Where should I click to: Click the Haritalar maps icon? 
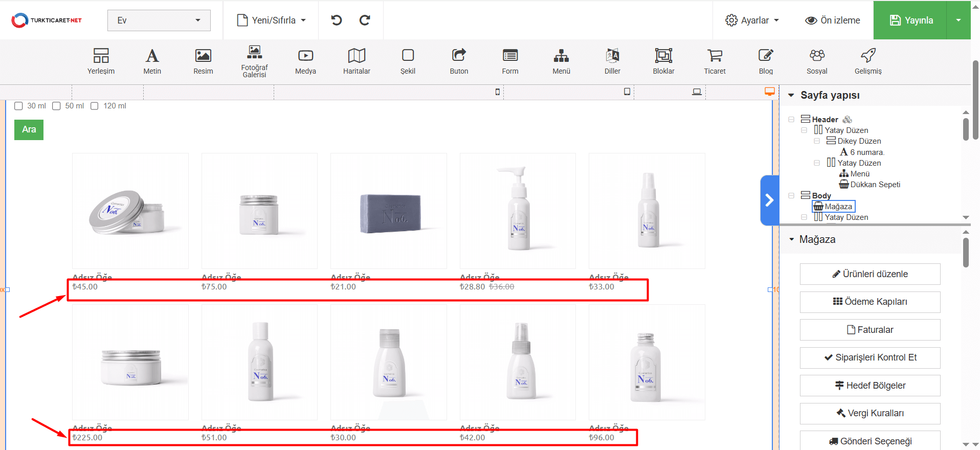357,61
